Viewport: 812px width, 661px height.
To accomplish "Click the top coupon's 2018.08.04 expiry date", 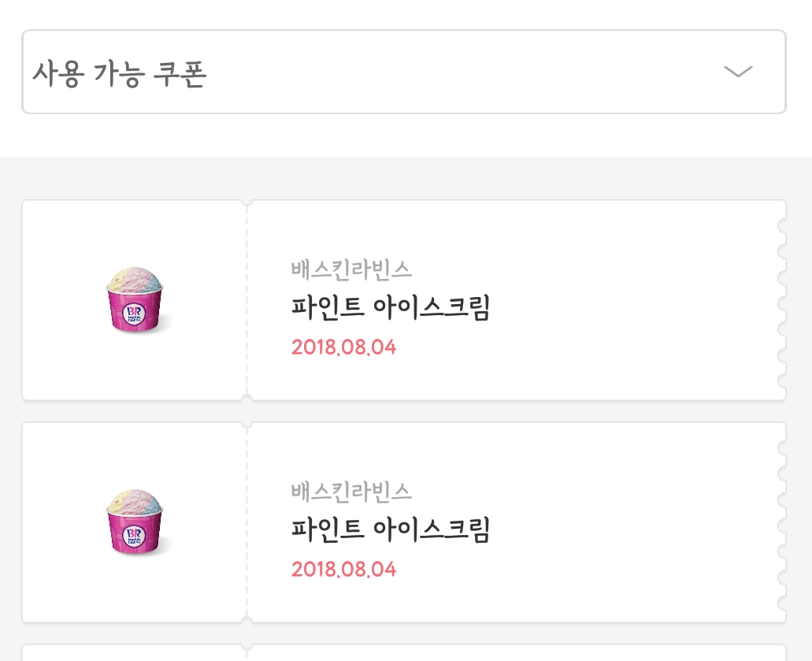I will click(343, 347).
